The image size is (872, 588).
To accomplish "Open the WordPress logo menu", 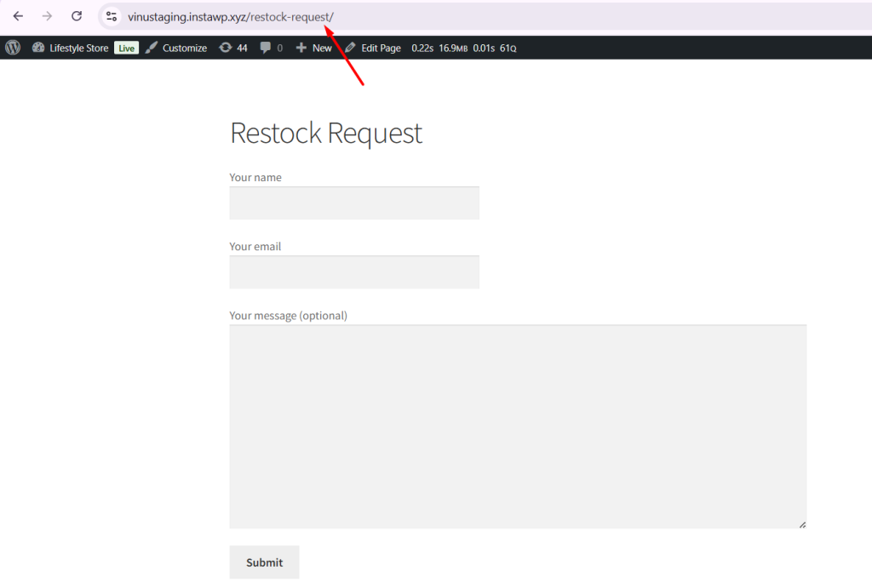I will click(x=11, y=48).
